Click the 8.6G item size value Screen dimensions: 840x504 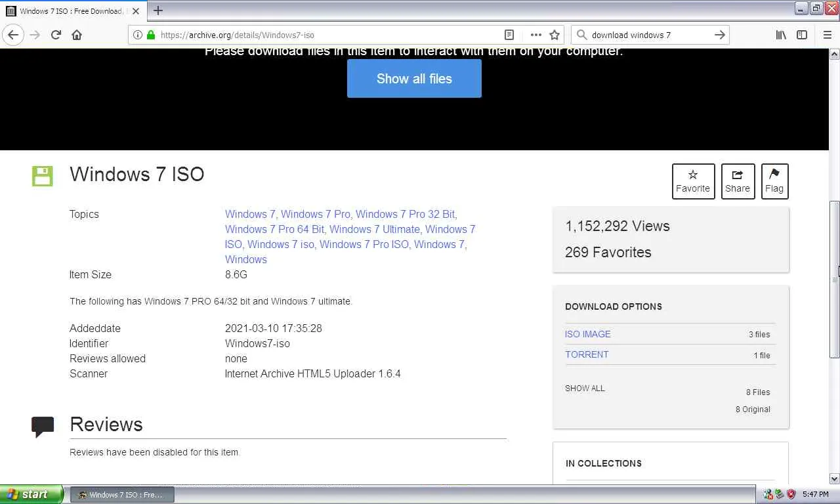(236, 274)
